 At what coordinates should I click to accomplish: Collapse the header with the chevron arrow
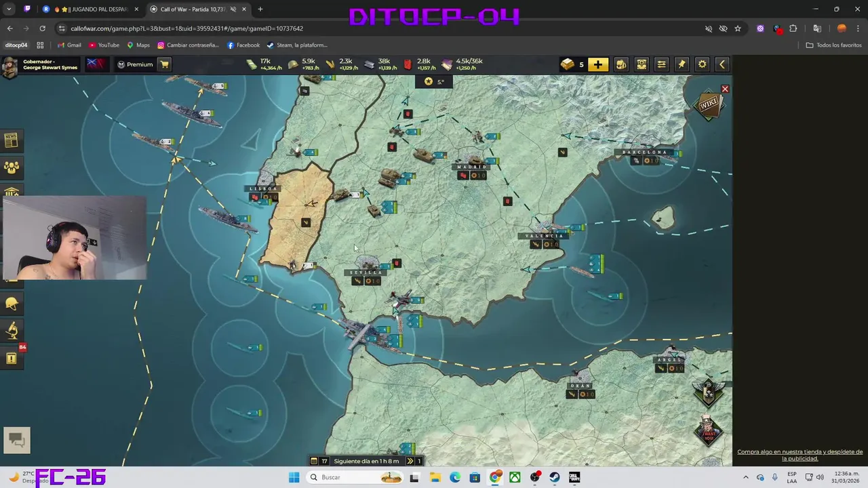pyautogui.click(x=722, y=64)
